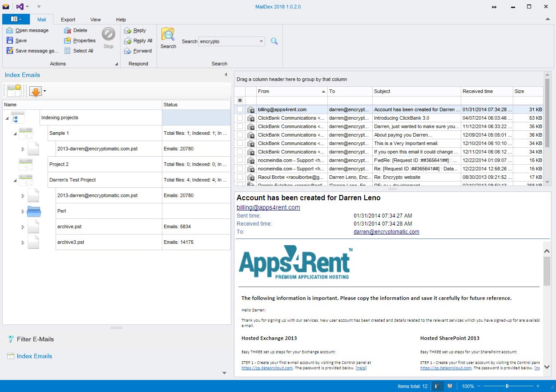Collapse the Darren's Test Project node
The height and width of the screenshot is (392, 556).
[x=15, y=180]
